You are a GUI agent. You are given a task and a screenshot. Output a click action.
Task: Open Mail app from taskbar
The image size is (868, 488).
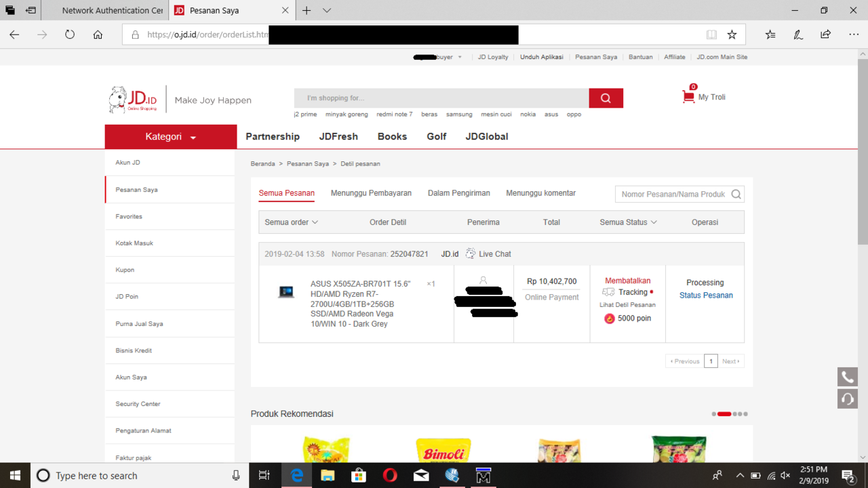[421, 476]
